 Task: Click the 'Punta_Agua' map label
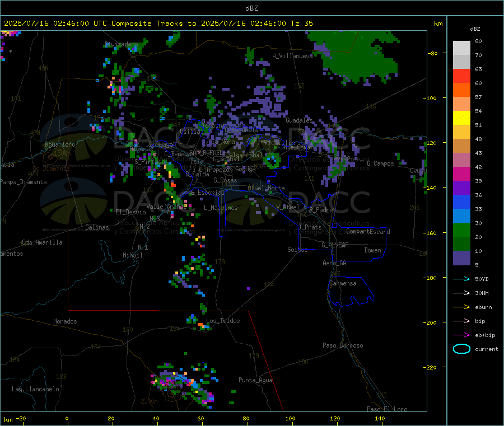coord(255,380)
